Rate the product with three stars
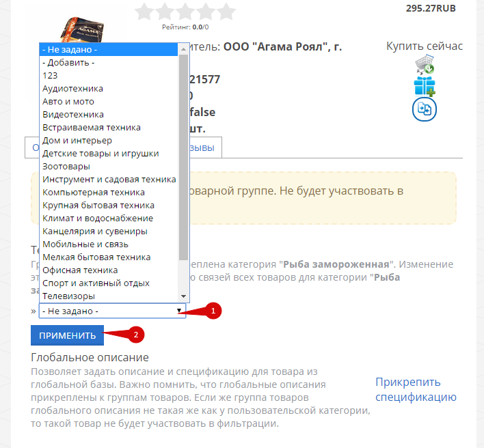The width and height of the screenshot is (484, 448). click(185, 12)
